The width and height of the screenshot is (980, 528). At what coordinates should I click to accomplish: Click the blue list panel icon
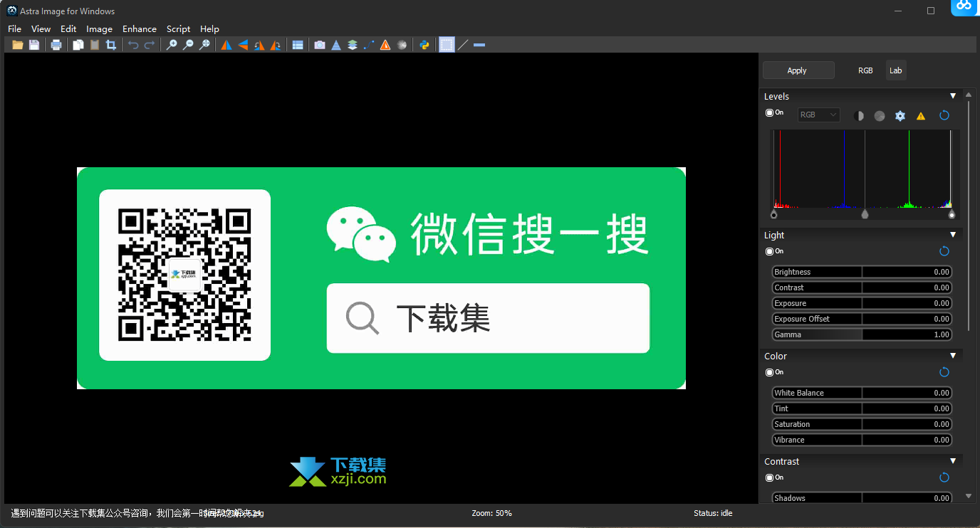tap(298, 45)
